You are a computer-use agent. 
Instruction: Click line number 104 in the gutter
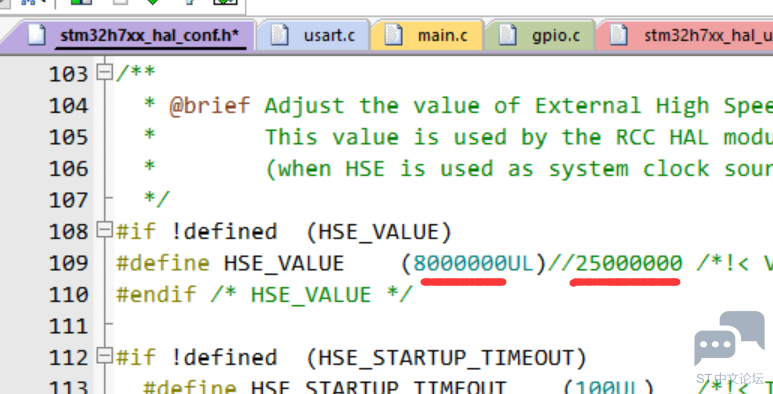[x=68, y=106]
